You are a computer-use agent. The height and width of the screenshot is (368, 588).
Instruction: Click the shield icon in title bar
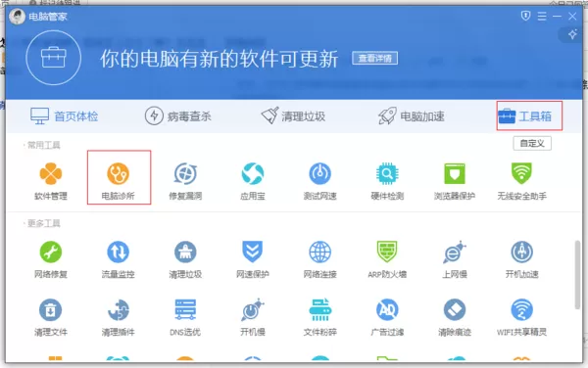click(525, 16)
